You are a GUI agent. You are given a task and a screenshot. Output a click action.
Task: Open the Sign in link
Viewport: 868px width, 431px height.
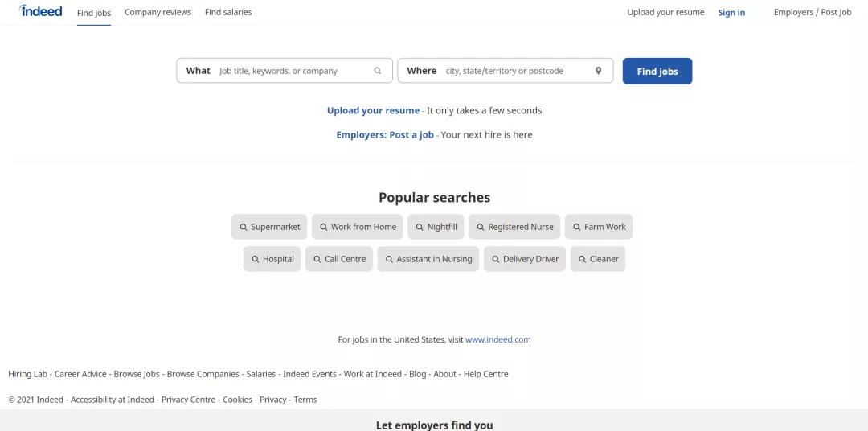coord(731,12)
